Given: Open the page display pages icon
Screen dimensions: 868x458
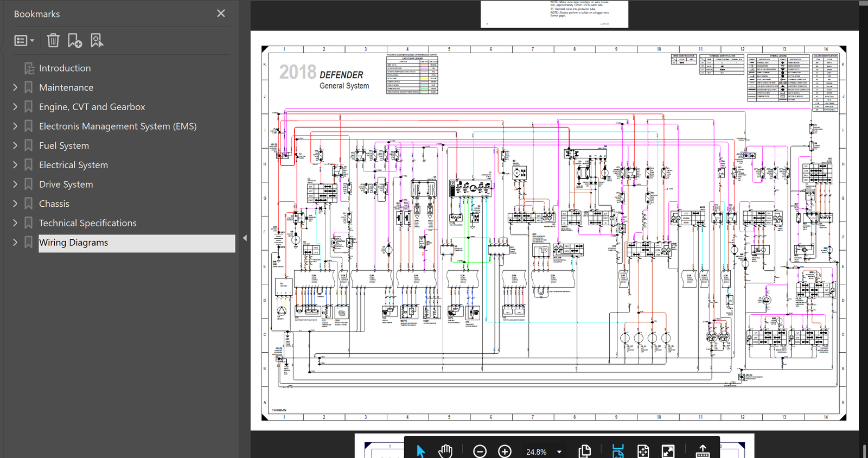Looking at the screenshot, I should 585,451.
